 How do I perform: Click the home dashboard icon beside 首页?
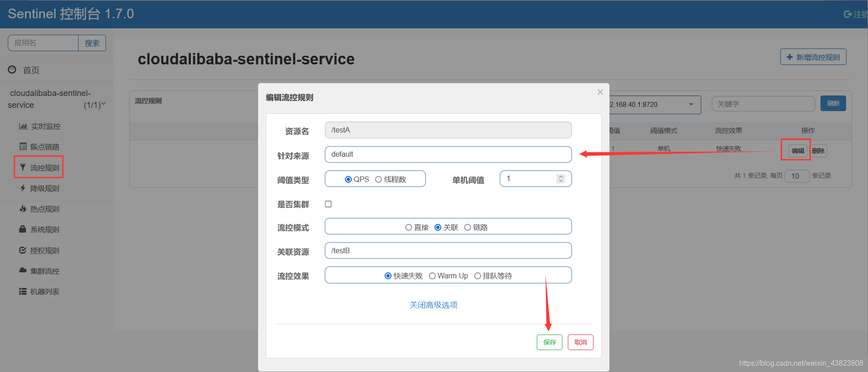(x=12, y=69)
